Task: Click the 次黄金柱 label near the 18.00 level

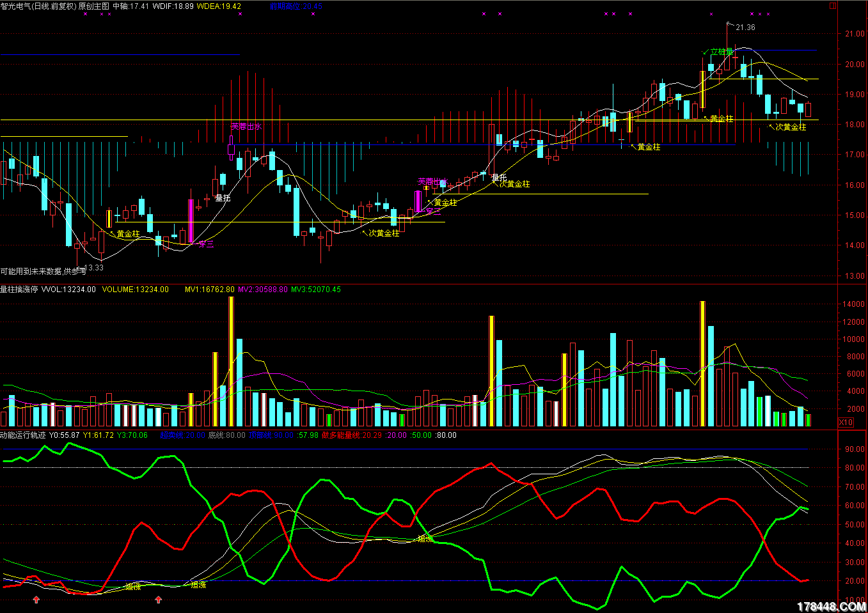Action: click(791, 127)
